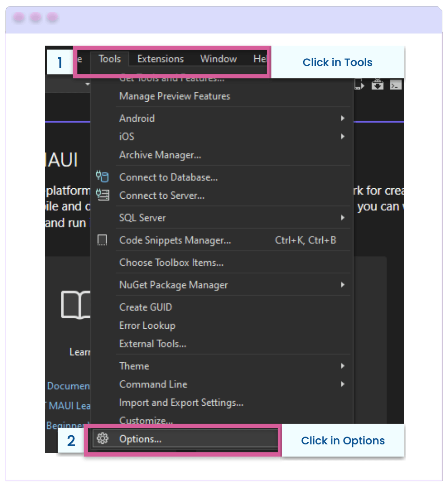Click the Options gear icon
Image resolution: width=448 pixels, height=487 pixels.
pos(103,439)
